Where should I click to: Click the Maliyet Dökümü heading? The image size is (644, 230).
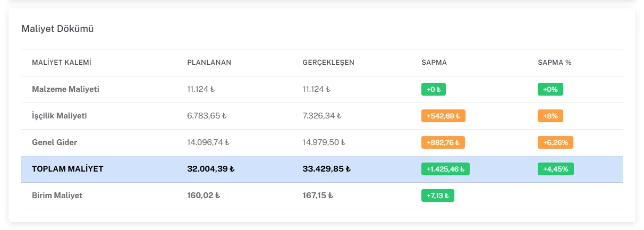point(57,29)
